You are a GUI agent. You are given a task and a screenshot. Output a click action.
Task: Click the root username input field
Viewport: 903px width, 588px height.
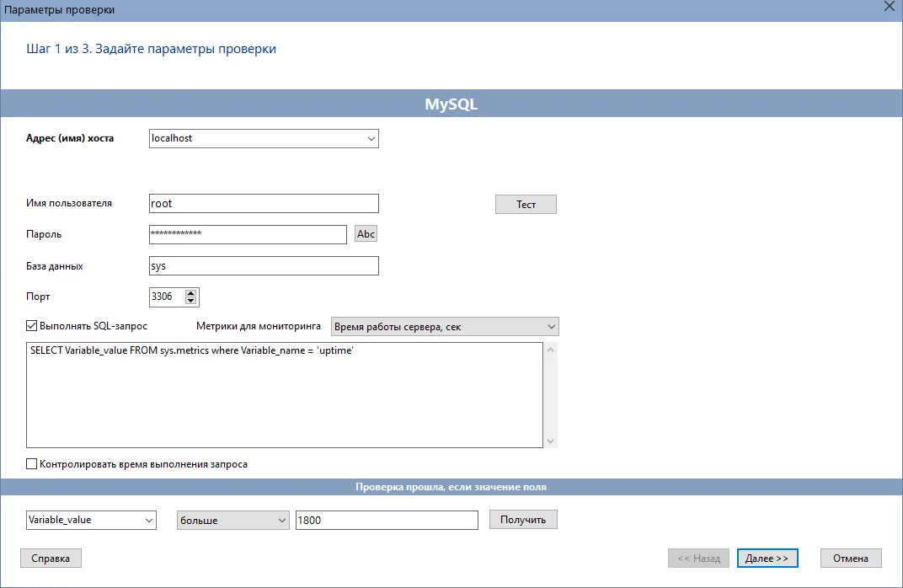pos(261,203)
